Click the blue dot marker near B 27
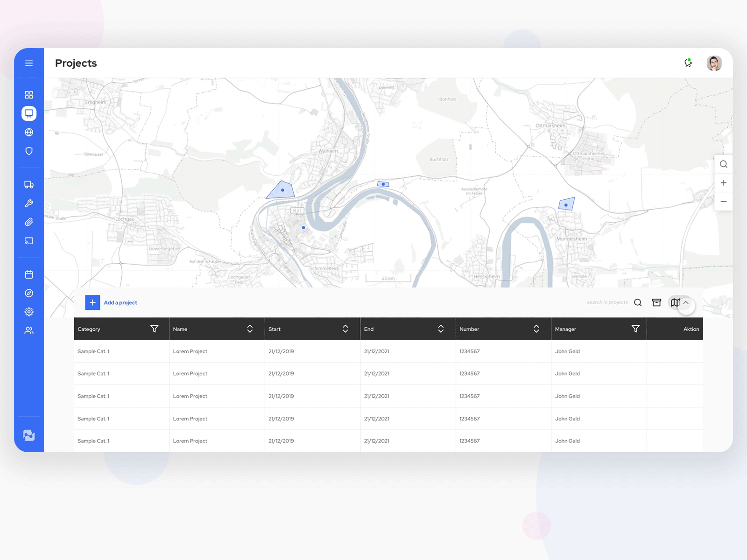The height and width of the screenshot is (560, 747). pyautogui.click(x=303, y=228)
